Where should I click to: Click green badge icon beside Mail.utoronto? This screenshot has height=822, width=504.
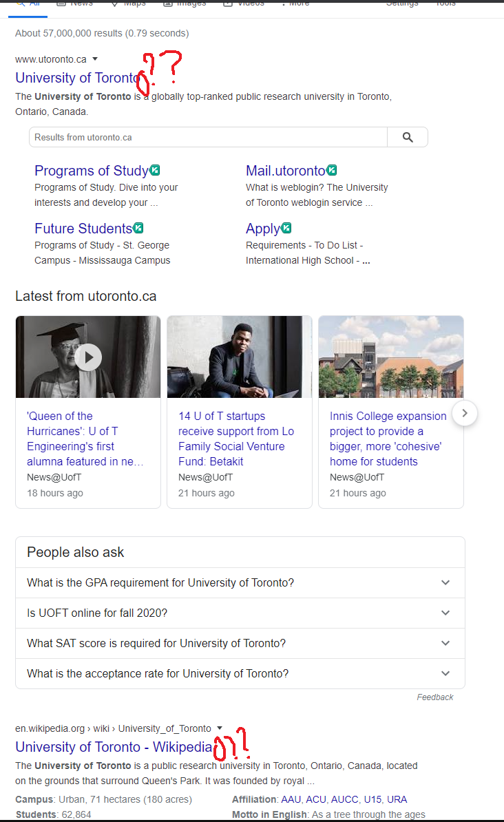(332, 170)
